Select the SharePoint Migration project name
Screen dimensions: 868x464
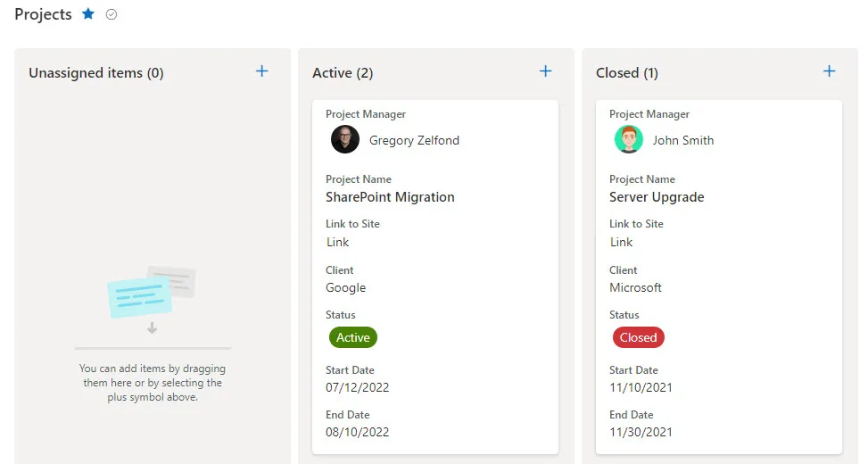[390, 197]
